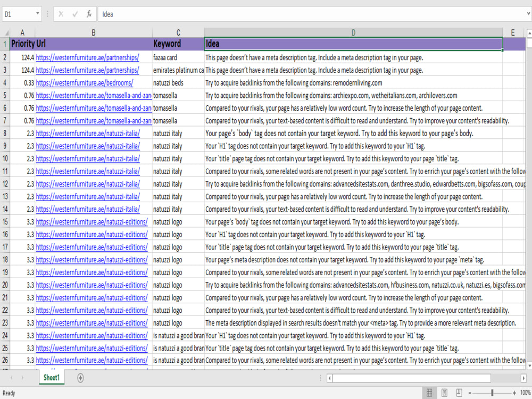Select column A header
532x399 pixels.
pos(22,33)
